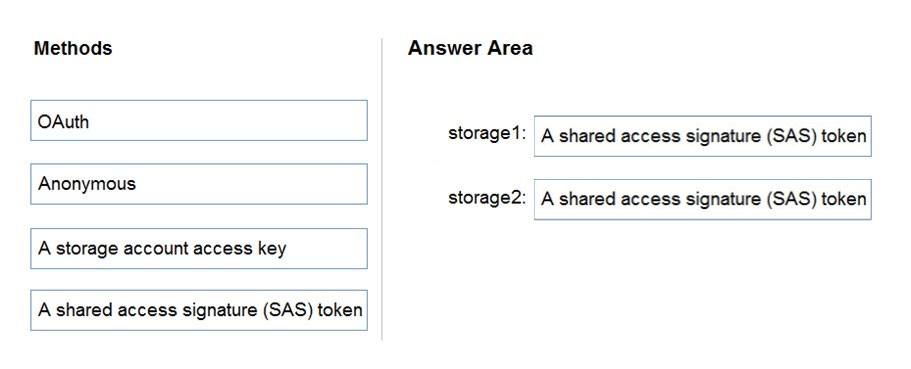Screen dimensions: 911x369
Task: Click the storage2 answer box
Action: [x=702, y=199]
